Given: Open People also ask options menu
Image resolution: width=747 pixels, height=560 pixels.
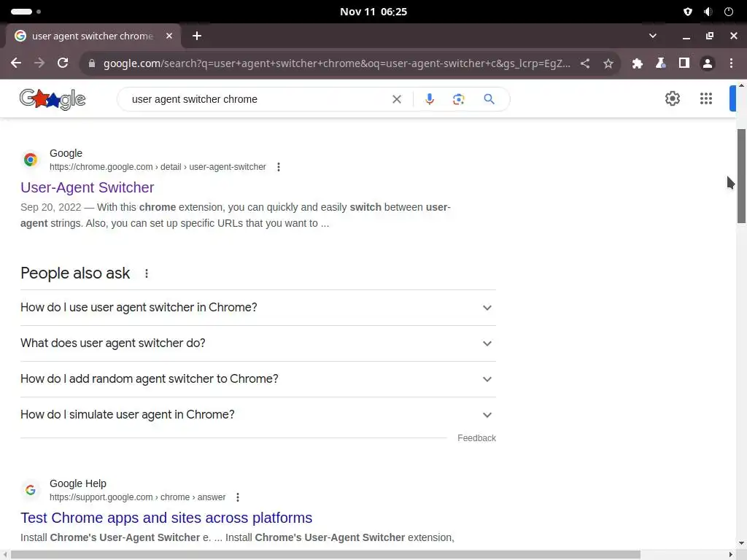Looking at the screenshot, I should coord(147,273).
